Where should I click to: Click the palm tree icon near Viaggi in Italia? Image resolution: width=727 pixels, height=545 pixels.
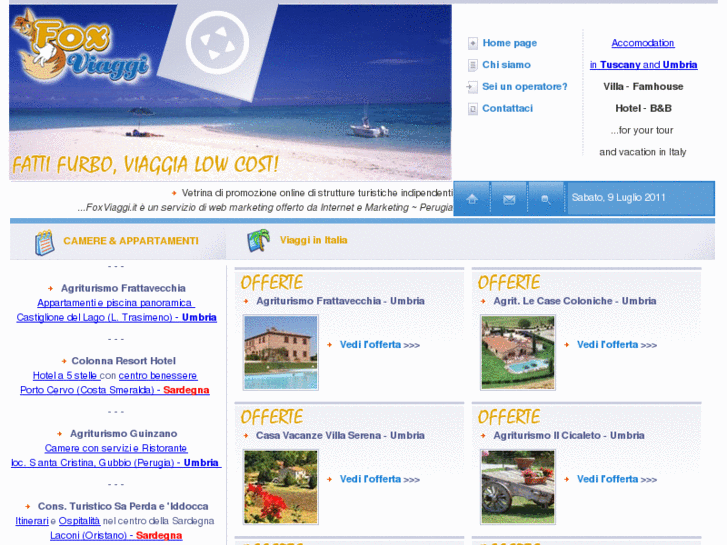pyautogui.click(x=258, y=240)
